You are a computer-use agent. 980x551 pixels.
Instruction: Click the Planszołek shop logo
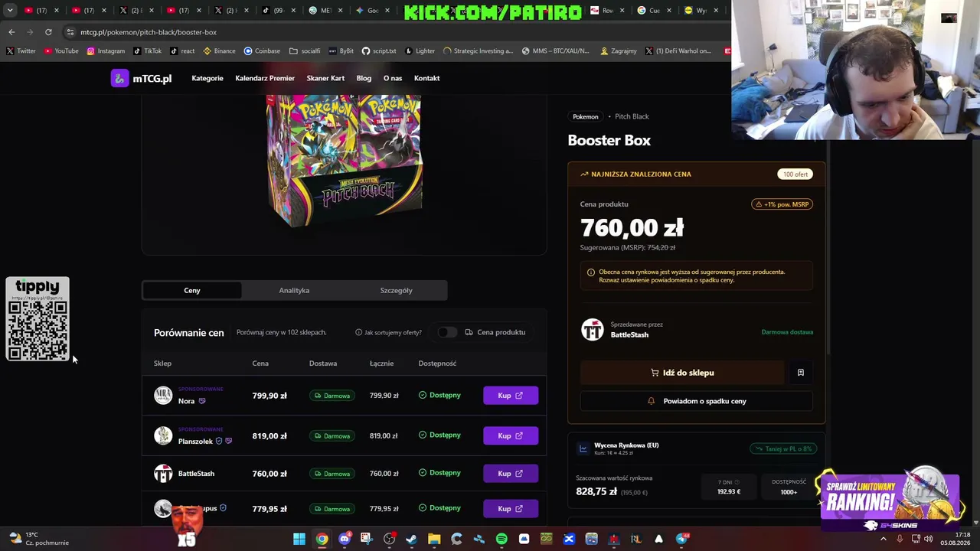pyautogui.click(x=163, y=435)
